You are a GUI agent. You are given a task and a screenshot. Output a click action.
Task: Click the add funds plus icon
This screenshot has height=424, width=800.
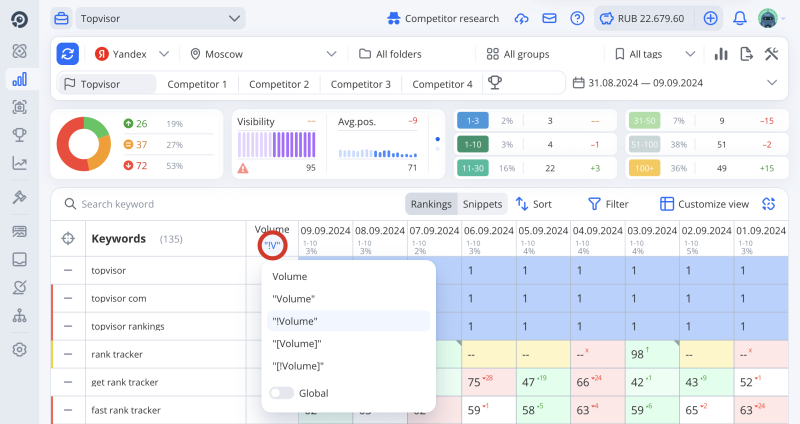pyautogui.click(x=710, y=18)
